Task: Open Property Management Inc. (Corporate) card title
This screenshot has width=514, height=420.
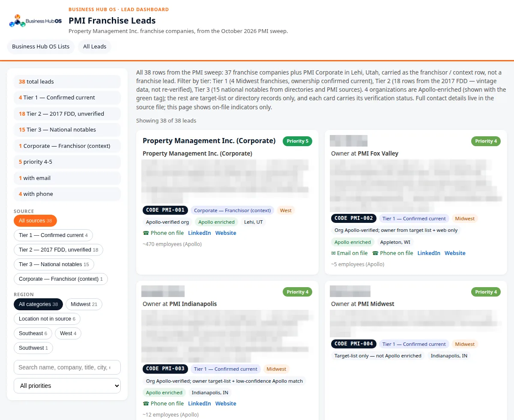Action: click(x=209, y=141)
